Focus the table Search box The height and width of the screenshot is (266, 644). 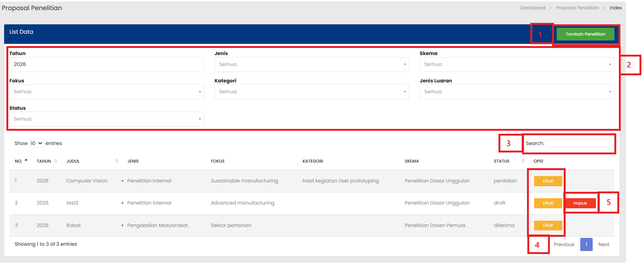(x=577, y=143)
